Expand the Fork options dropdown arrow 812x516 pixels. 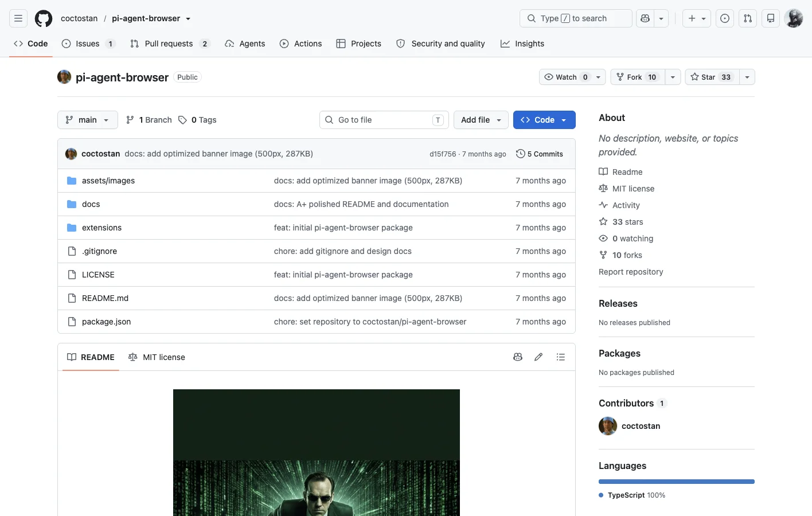[x=673, y=77]
